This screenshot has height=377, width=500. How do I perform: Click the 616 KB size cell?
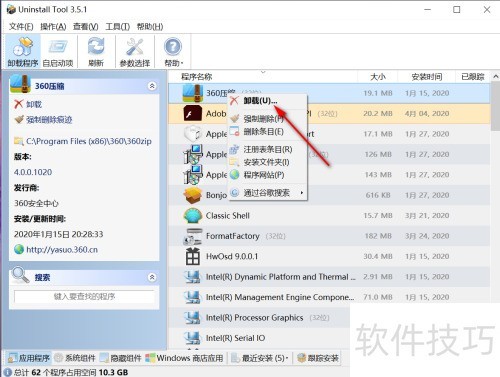click(x=378, y=195)
